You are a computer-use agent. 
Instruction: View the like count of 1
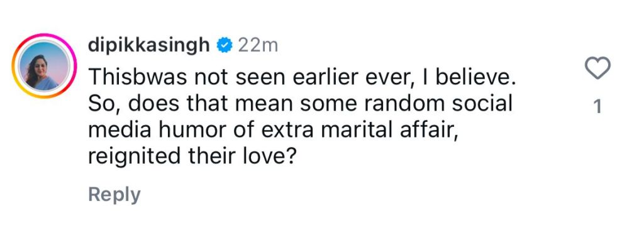(598, 107)
